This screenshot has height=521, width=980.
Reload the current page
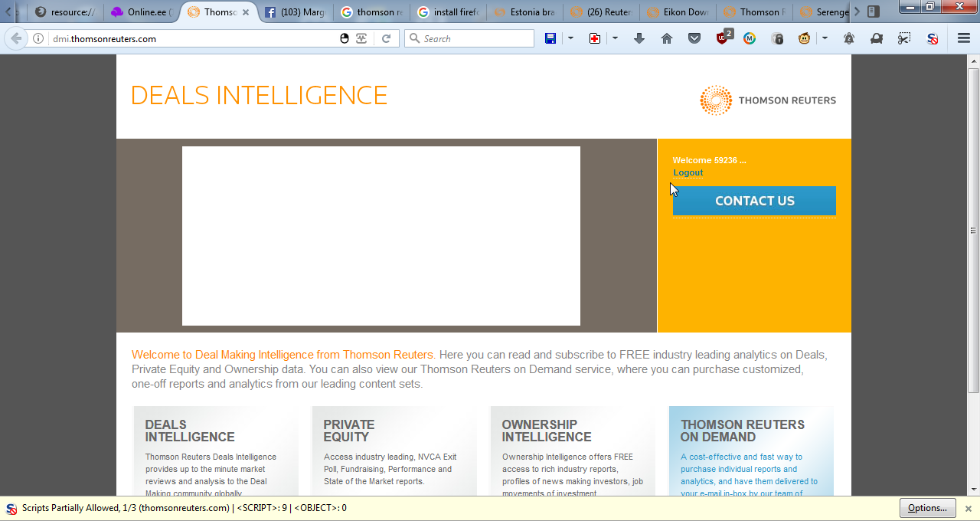387,38
